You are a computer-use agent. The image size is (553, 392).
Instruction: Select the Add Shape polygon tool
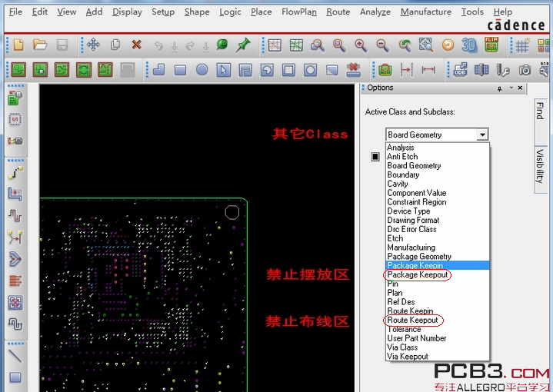(159, 69)
